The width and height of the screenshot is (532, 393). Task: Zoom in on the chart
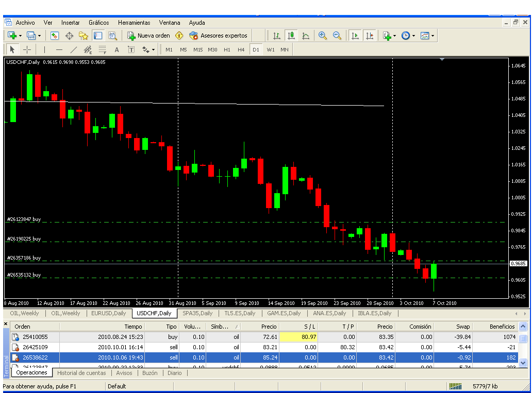[x=323, y=36]
